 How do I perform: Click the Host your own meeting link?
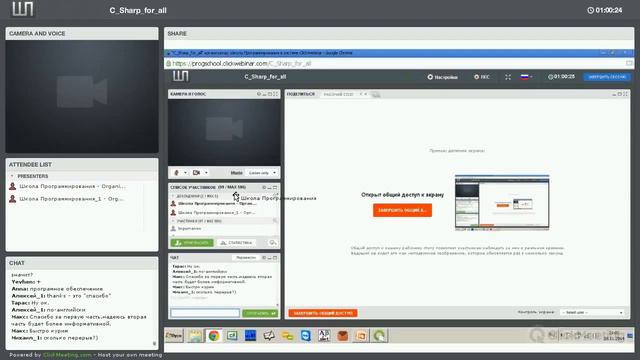pos(130,355)
